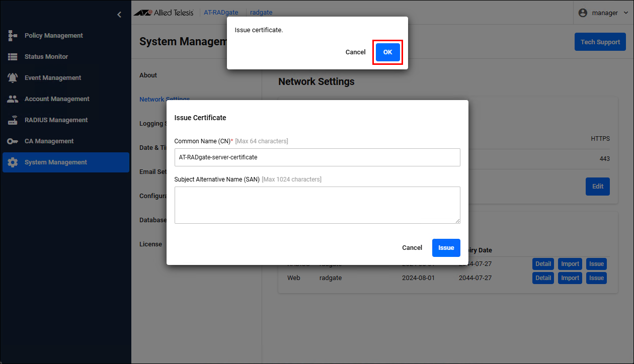Open the Network Settings tab

pos(165,100)
